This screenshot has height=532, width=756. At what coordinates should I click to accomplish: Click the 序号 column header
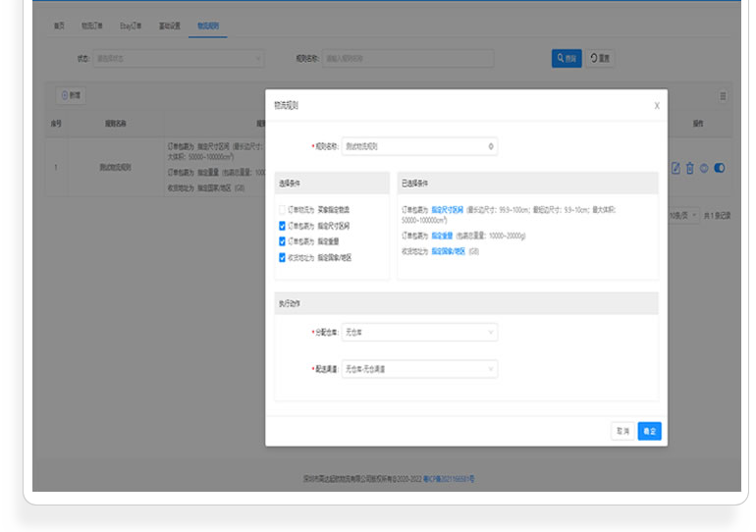(x=56, y=124)
